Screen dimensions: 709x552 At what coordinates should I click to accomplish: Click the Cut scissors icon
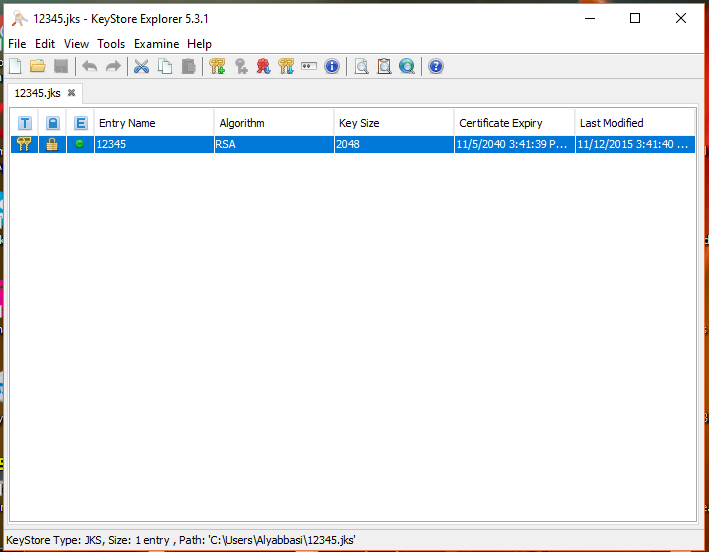(142, 66)
